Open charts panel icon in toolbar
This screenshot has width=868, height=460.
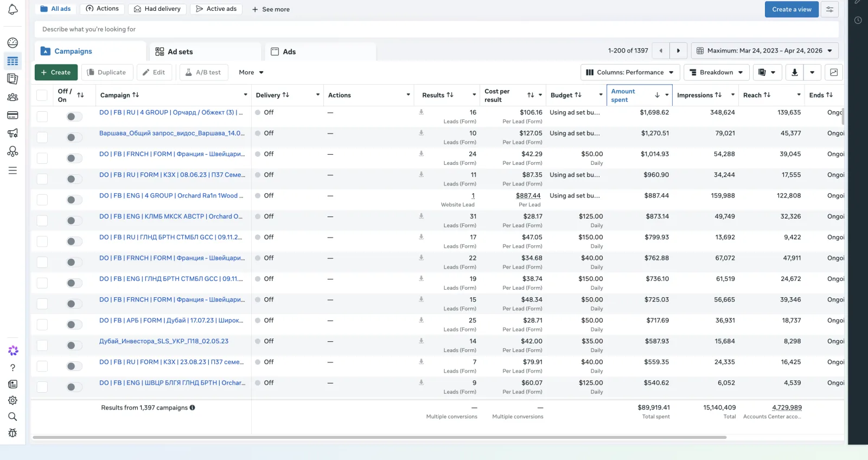834,72
